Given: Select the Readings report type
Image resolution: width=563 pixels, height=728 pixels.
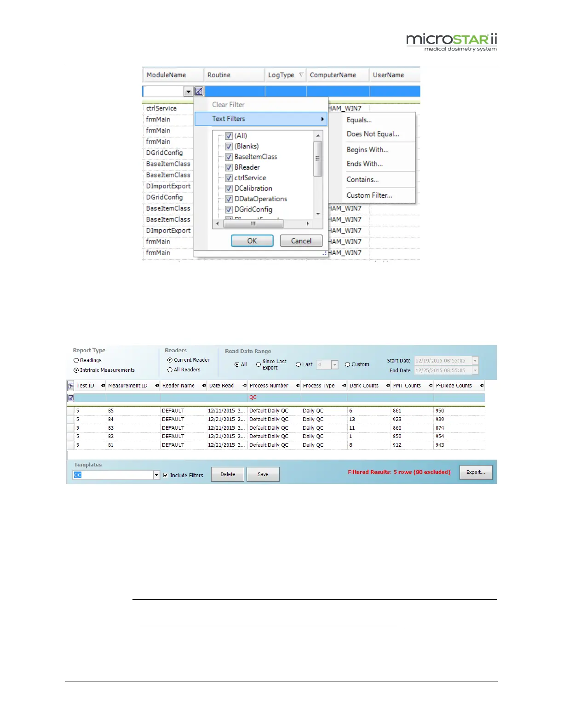Looking at the screenshot, I should pos(76,360).
